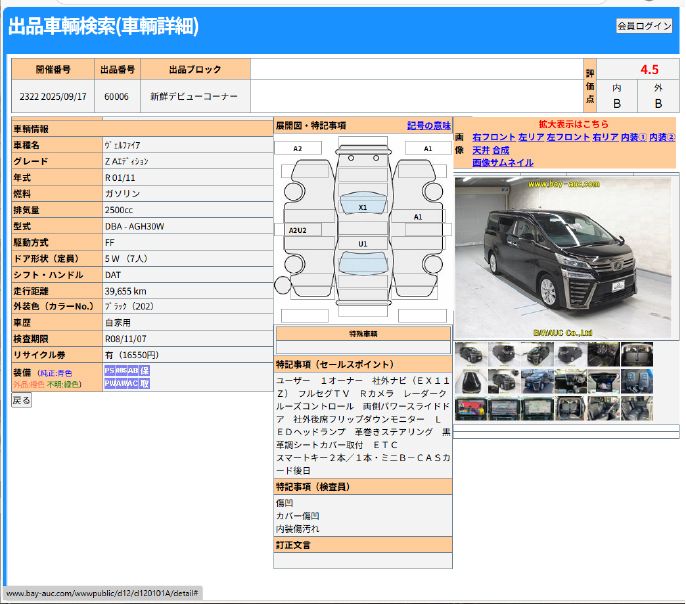Click the AW alloy wheel badge
Image resolution: width=686 pixels, height=604 pixels.
point(123,383)
